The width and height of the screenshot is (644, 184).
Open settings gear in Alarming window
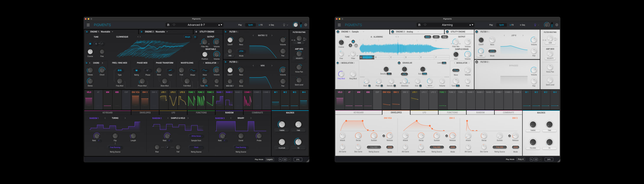point(557,25)
